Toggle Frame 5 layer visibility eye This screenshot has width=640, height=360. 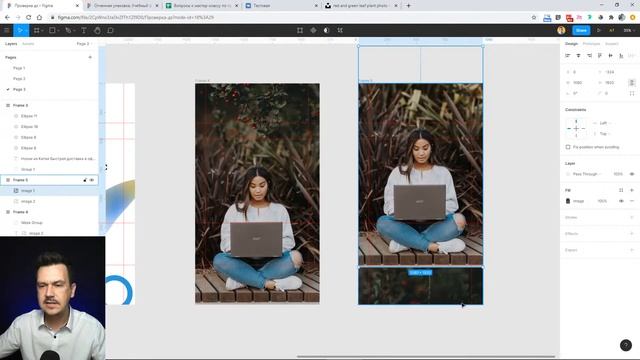click(x=91, y=180)
